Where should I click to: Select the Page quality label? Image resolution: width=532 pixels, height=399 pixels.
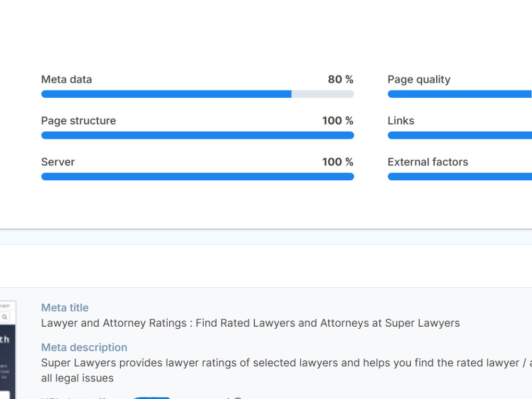(x=419, y=80)
